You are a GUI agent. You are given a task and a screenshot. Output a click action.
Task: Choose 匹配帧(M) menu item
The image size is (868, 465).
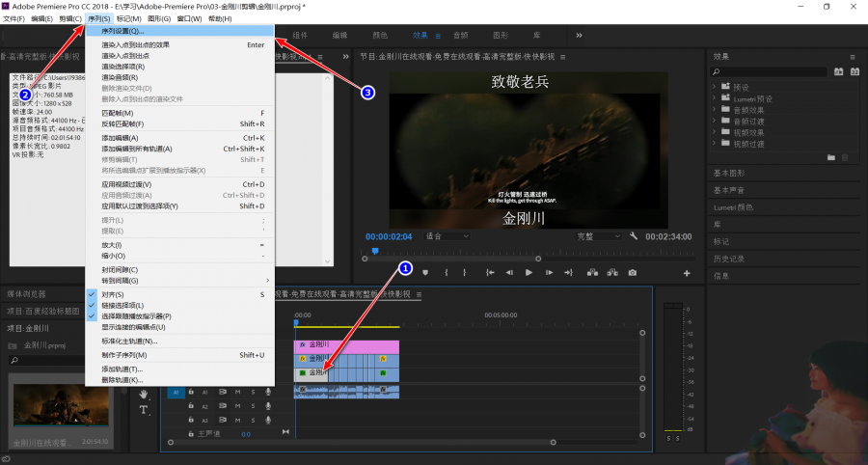click(180, 113)
